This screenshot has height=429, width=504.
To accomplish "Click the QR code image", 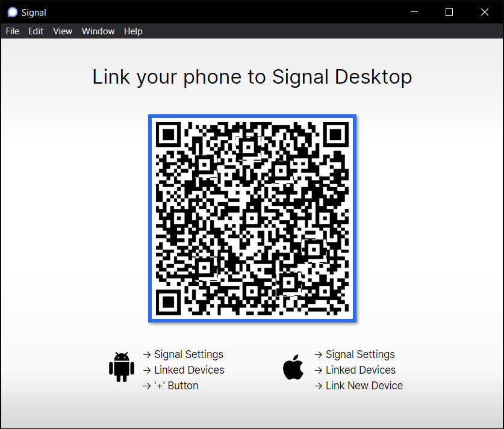I will (252, 218).
